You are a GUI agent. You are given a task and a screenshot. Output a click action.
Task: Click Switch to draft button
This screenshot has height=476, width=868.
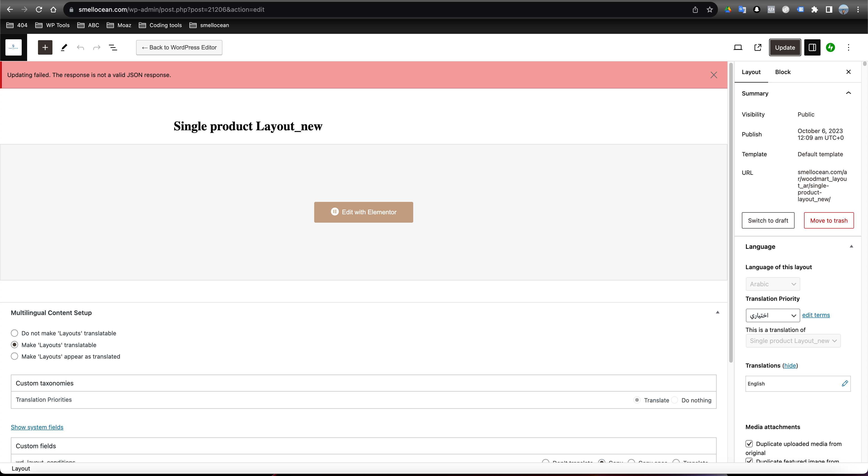click(x=768, y=220)
